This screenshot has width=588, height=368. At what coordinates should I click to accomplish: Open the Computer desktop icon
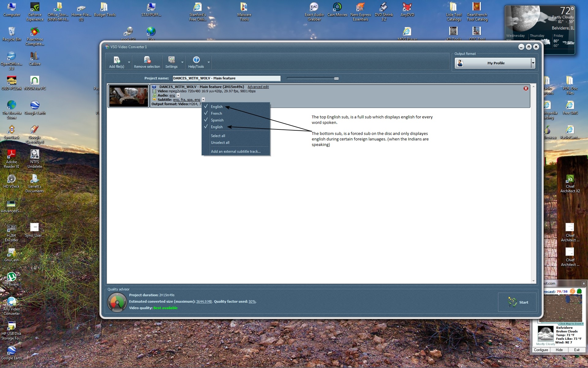(x=12, y=10)
